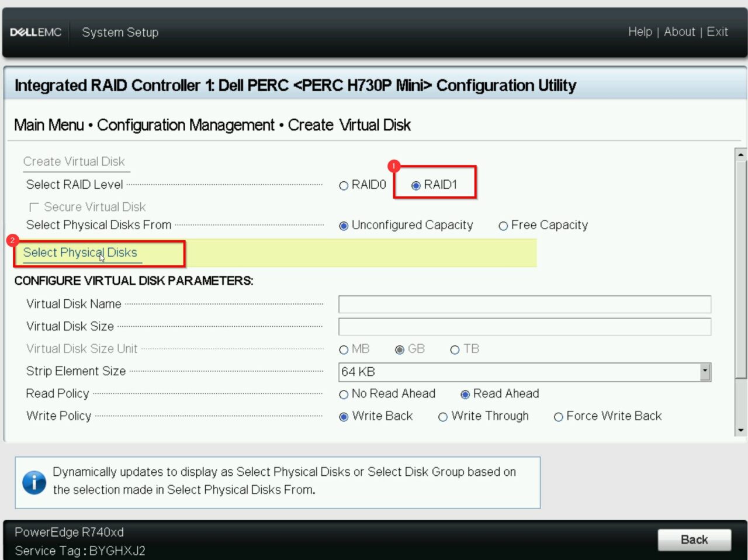Click the scrollbar down arrow

click(740, 430)
